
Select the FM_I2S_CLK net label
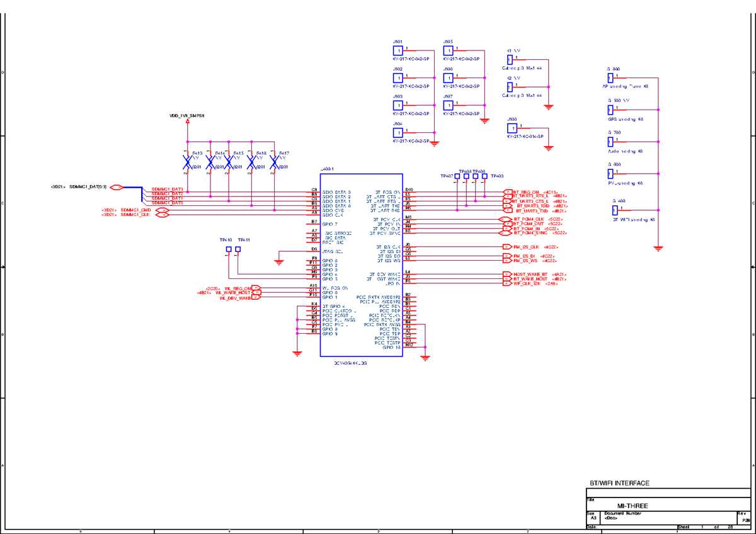pyautogui.click(x=526, y=247)
